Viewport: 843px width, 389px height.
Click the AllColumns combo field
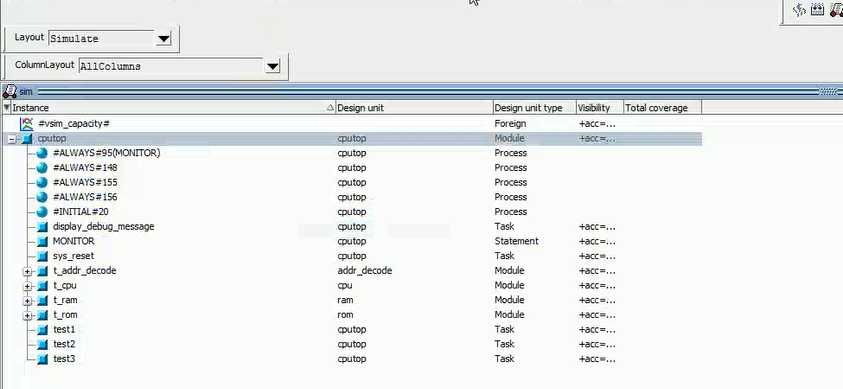171,66
